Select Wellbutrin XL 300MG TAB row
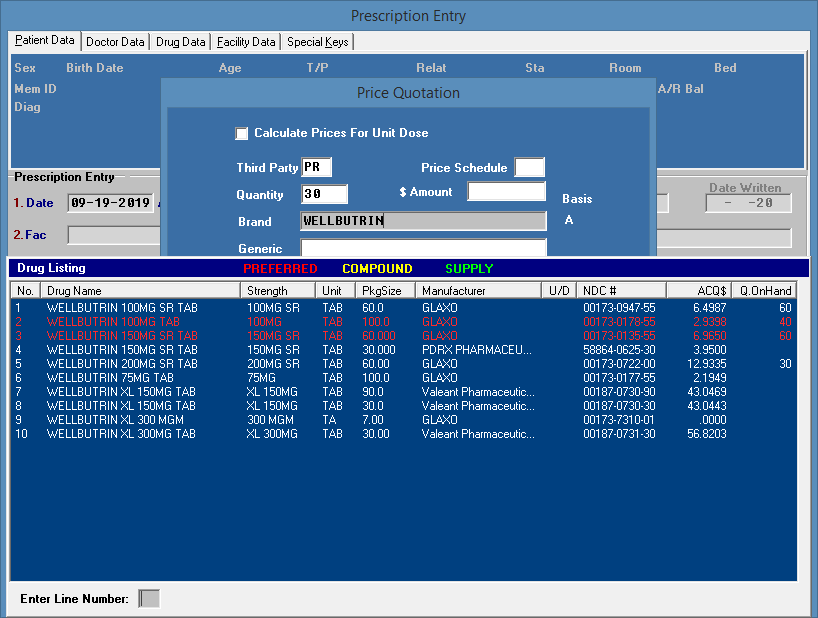The image size is (818, 618). coord(122,434)
